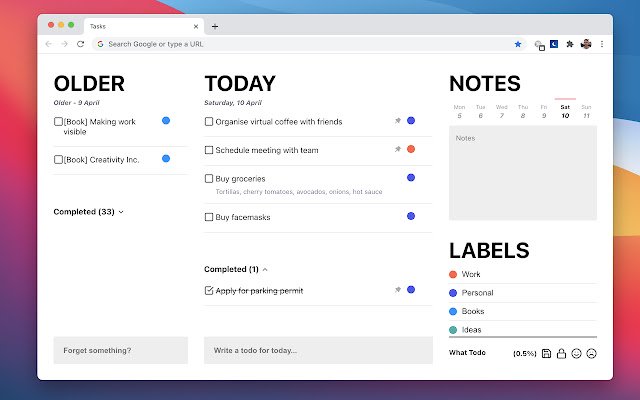Image resolution: width=640 pixels, height=400 pixels.
Task: Click the label dot on Apply for parking permit
Action: coord(411,289)
